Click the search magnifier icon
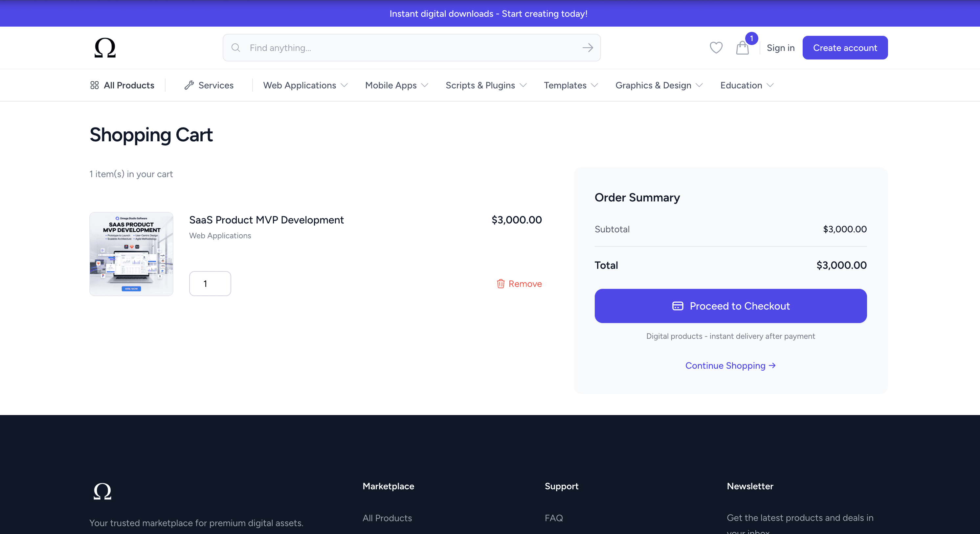Viewport: 980px width, 534px height. point(236,48)
